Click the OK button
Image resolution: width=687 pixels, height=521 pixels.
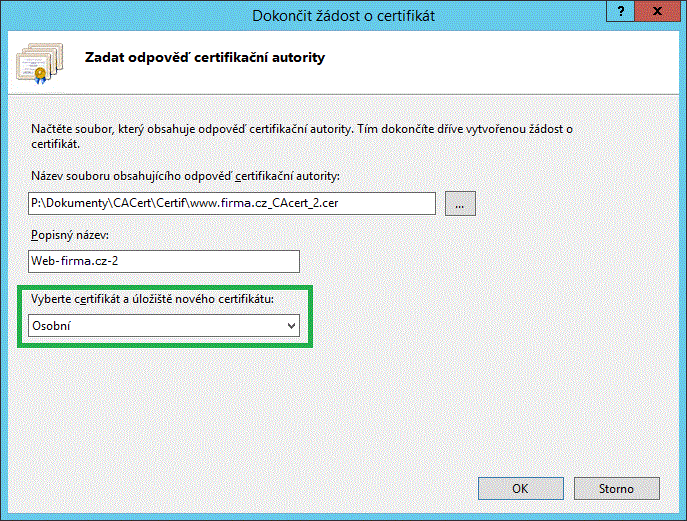click(x=520, y=489)
